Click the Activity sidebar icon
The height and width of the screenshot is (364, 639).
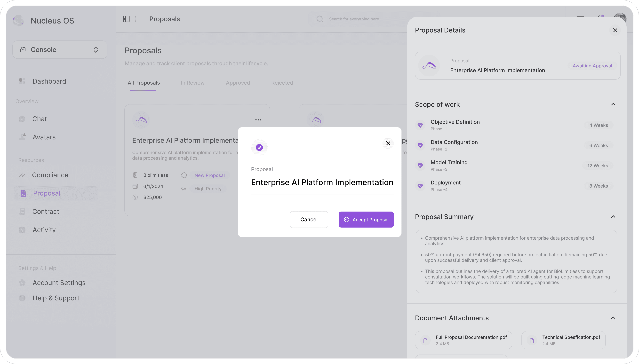[x=22, y=230]
